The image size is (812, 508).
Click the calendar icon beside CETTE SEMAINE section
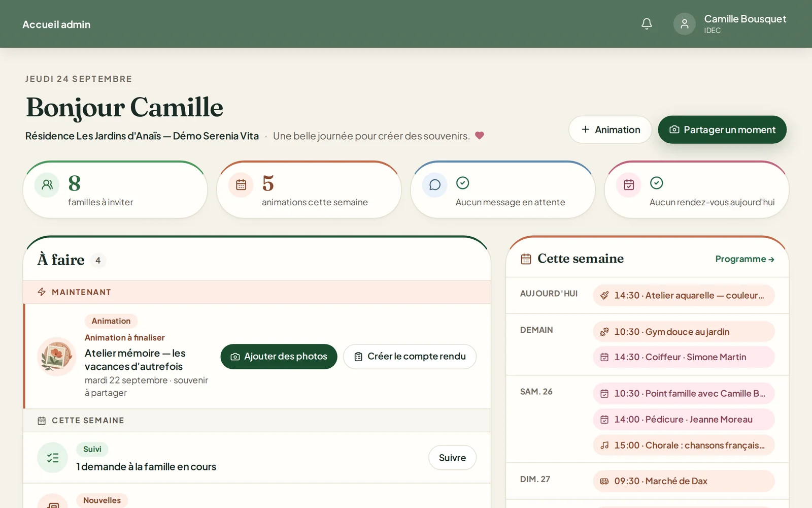(x=42, y=421)
